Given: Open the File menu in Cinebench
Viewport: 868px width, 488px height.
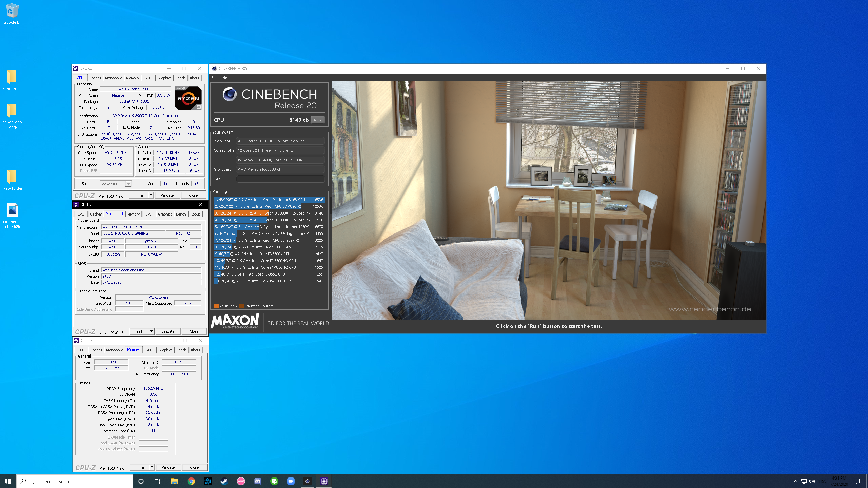Looking at the screenshot, I should coord(215,78).
